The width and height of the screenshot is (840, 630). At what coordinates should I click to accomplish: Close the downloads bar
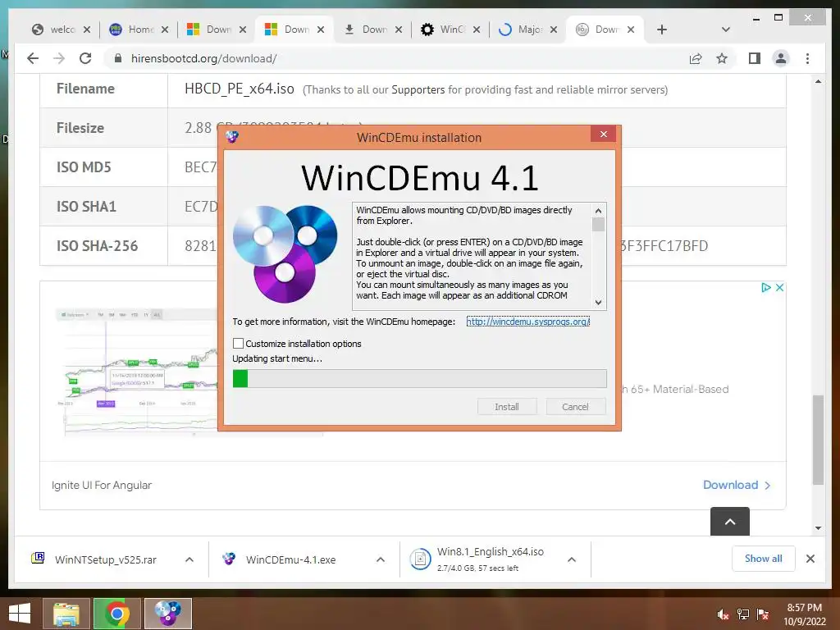coord(810,559)
